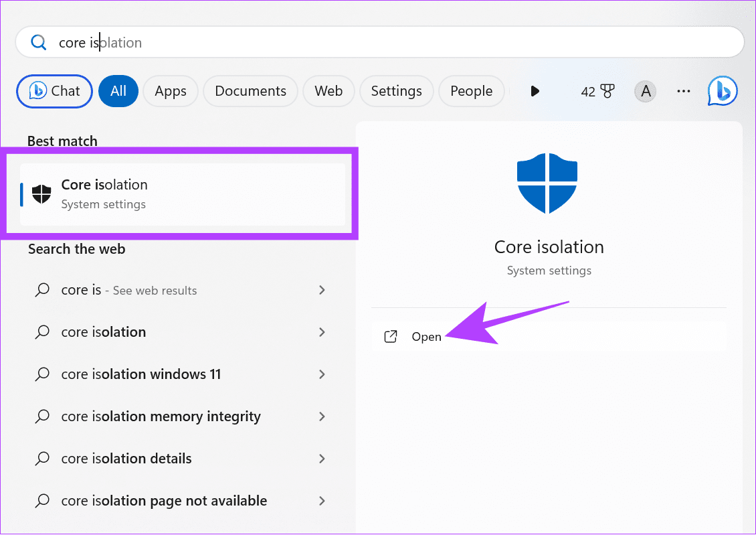This screenshot has width=756, height=535.
Task: Click the Bing Chat icon at top right
Action: pos(723,91)
